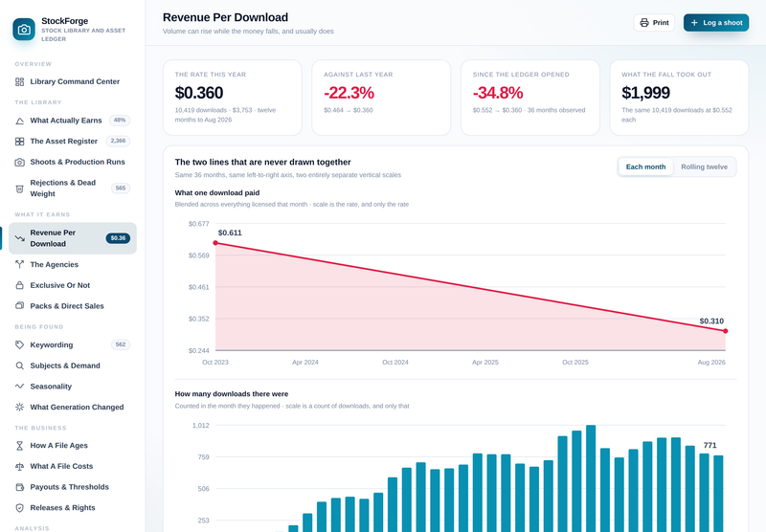The image size is (766, 532).
Task: Switch to Rolling twelve view
Action: (x=704, y=166)
